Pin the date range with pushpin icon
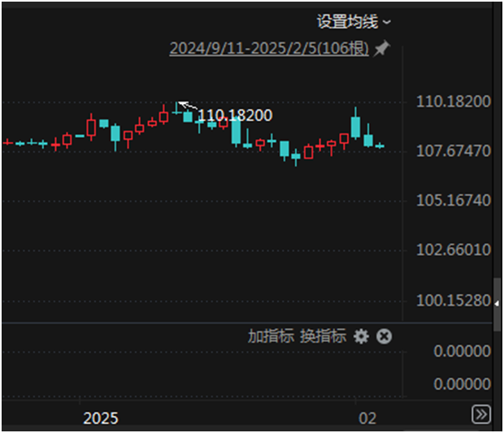The image size is (504, 433). point(381,49)
